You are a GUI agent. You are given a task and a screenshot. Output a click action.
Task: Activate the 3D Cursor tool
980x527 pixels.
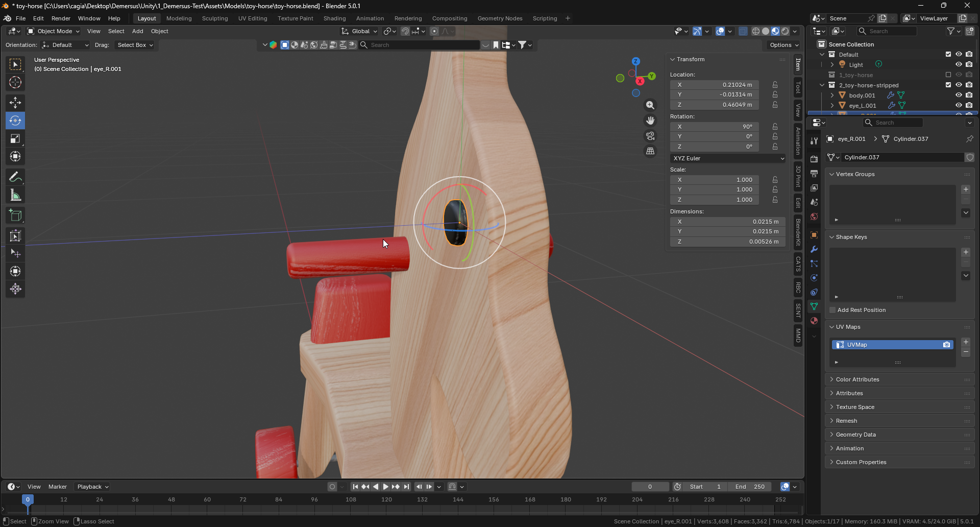(15, 82)
